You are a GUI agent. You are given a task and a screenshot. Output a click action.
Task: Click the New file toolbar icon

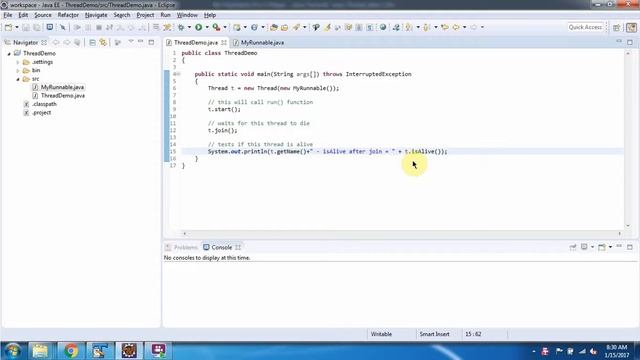click(x=8, y=27)
